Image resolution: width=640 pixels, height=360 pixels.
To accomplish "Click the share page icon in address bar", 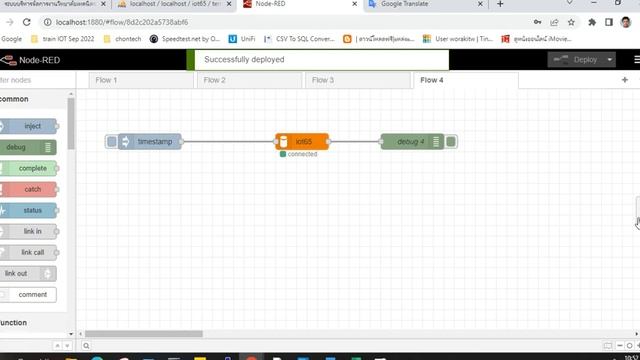I will pyautogui.click(x=554, y=22).
